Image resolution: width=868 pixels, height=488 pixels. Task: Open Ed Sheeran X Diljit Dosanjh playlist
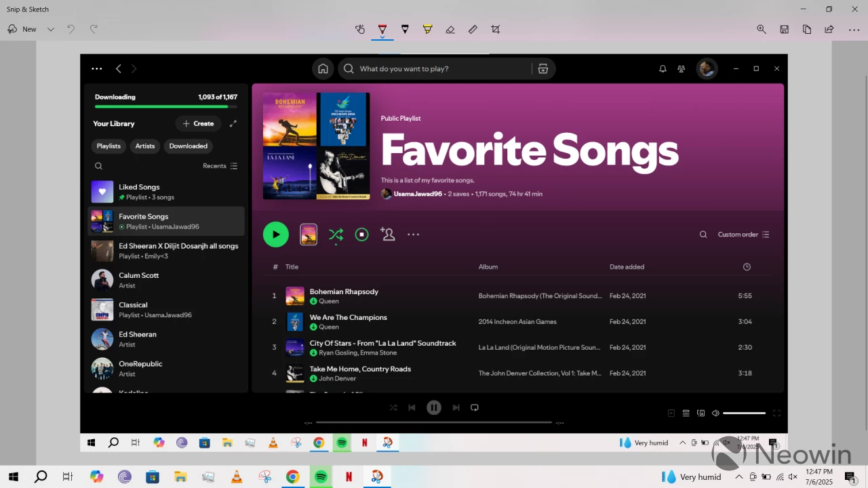click(x=166, y=251)
